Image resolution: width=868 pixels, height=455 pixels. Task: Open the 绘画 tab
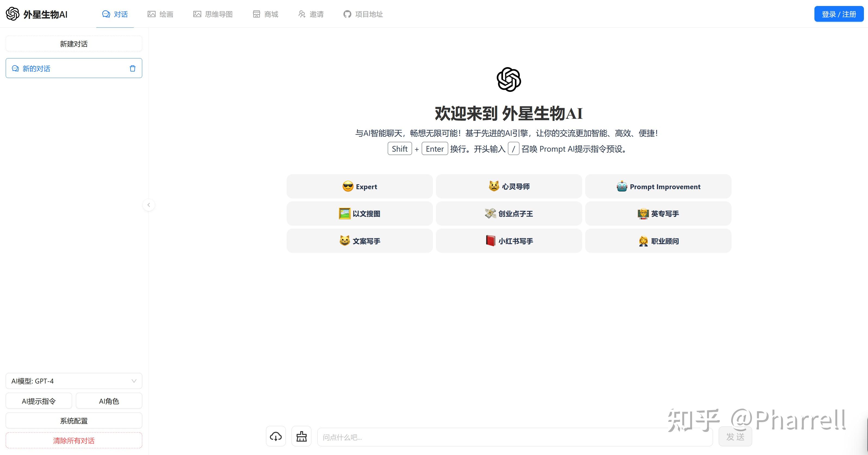160,14
